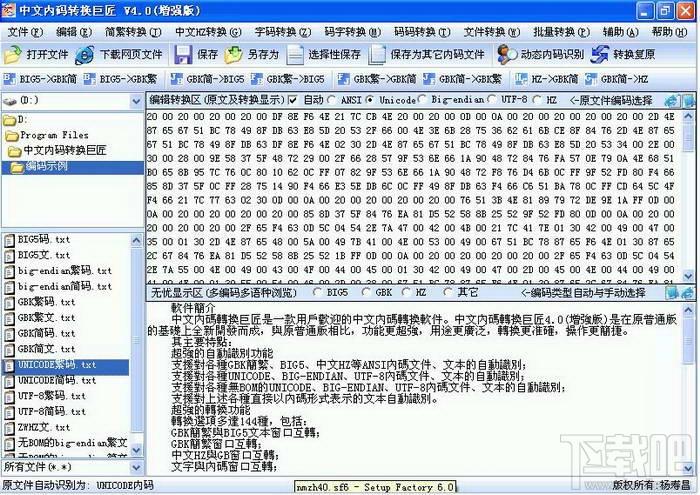Click the HZ->GBK Simplified conversion icon

pyautogui.click(x=521, y=79)
